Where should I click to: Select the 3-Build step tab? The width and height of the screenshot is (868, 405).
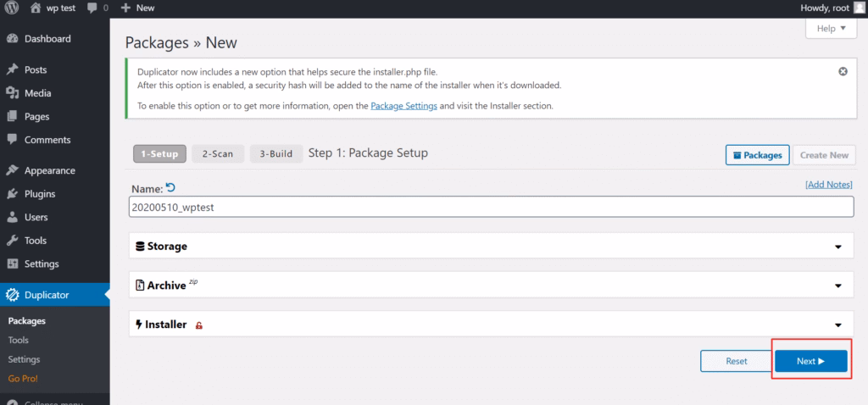coord(277,154)
